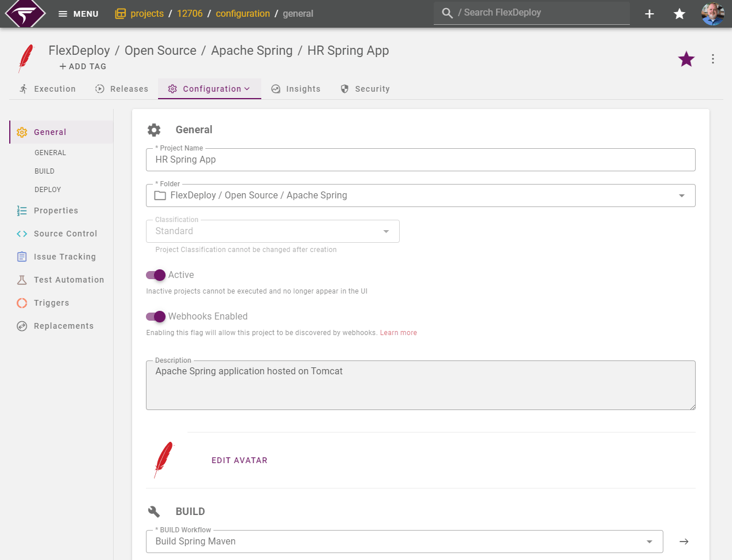
Task: Jump to the GENERAL subsection
Action: click(50, 153)
